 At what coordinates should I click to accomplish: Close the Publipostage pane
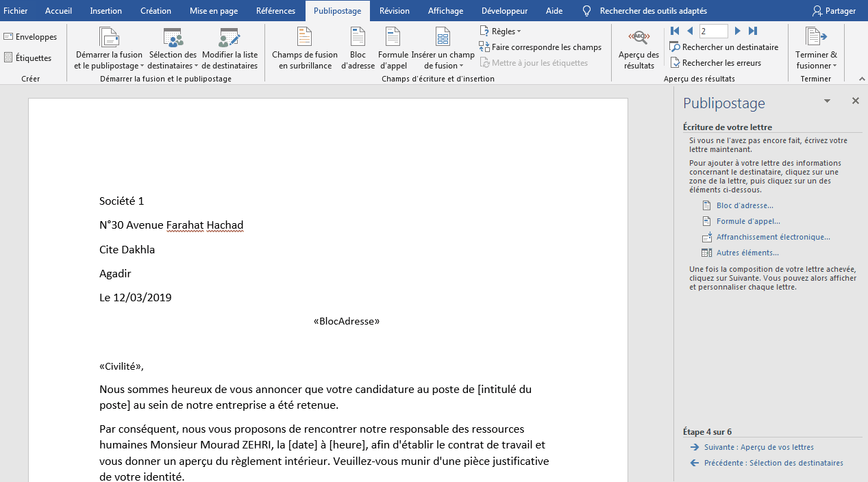tap(855, 101)
